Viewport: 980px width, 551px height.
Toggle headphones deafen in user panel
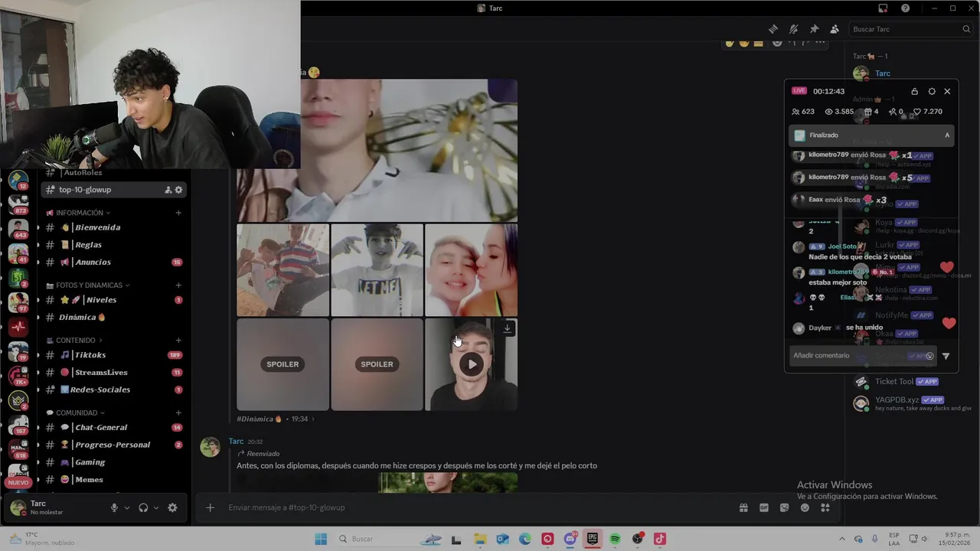[x=143, y=507]
